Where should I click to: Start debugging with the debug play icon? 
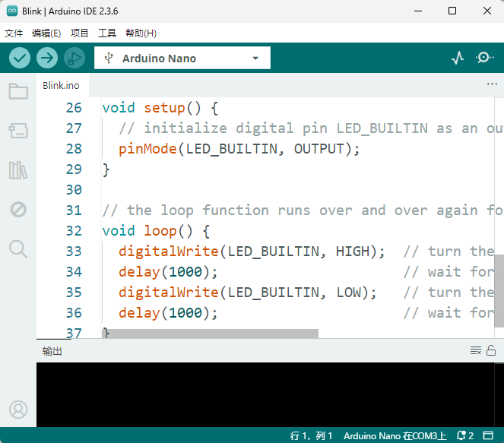click(x=74, y=59)
